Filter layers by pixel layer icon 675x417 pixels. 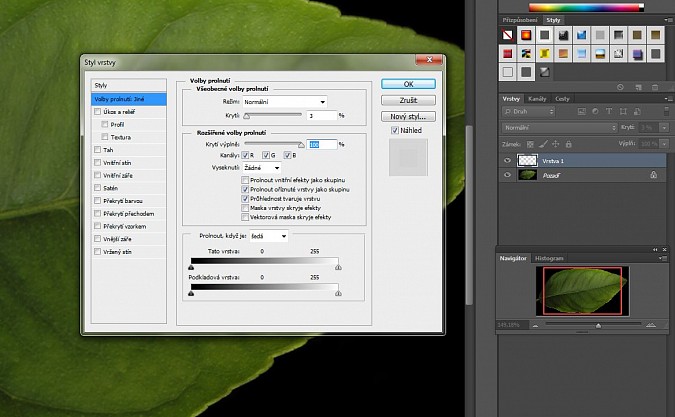[x=582, y=111]
